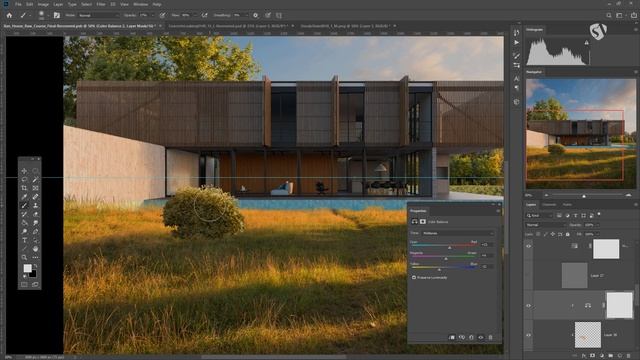Toggle adjustment visibility eye in Properties panel

(481, 338)
